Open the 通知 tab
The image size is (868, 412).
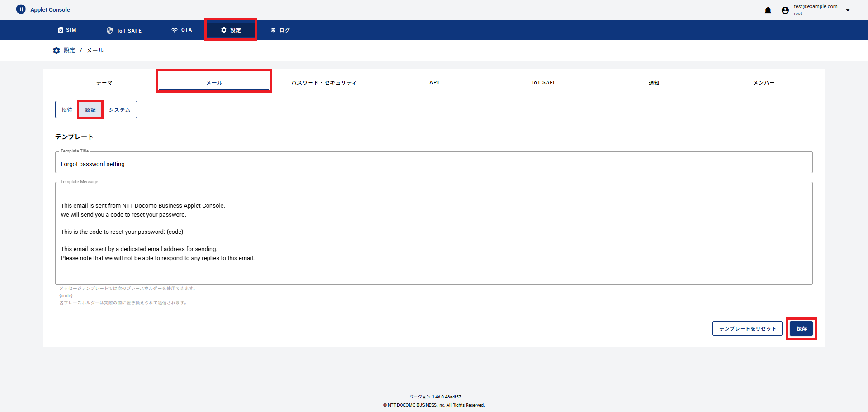point(654,82)
